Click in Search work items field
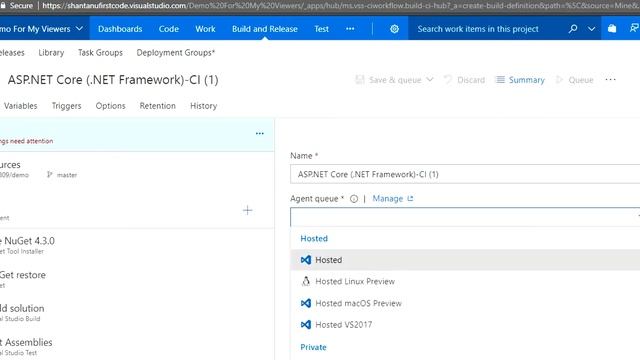 [x=478, y=29]
